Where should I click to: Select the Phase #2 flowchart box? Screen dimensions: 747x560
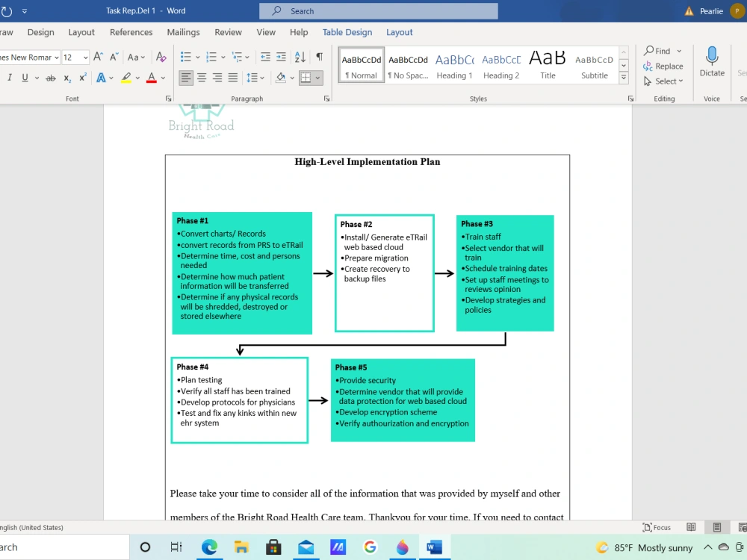pos(385,273)
